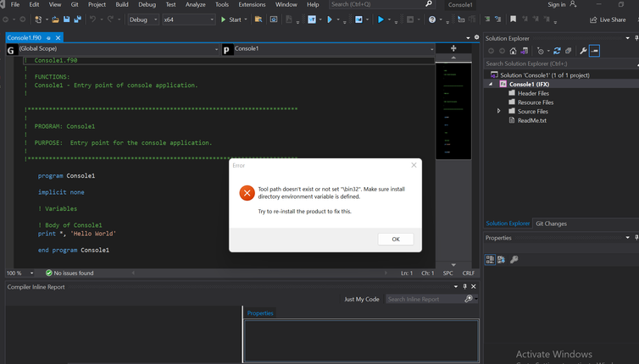Save the current file with Save icon
Screen dimensions: 639x364
point(66,19)
